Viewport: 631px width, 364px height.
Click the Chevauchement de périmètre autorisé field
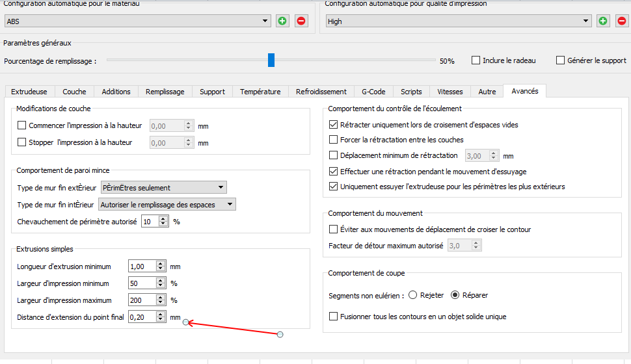(150, 222)
